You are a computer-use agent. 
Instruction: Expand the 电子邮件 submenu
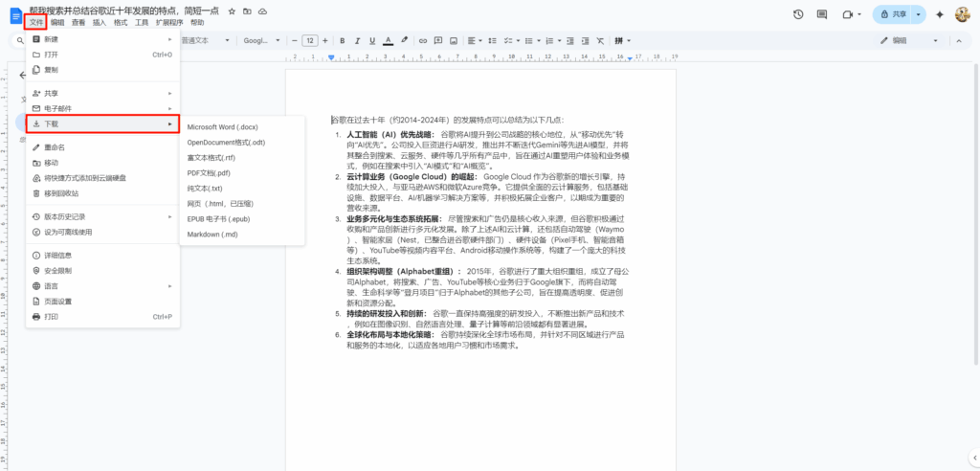pyautogui.click(x=102, y=108)
